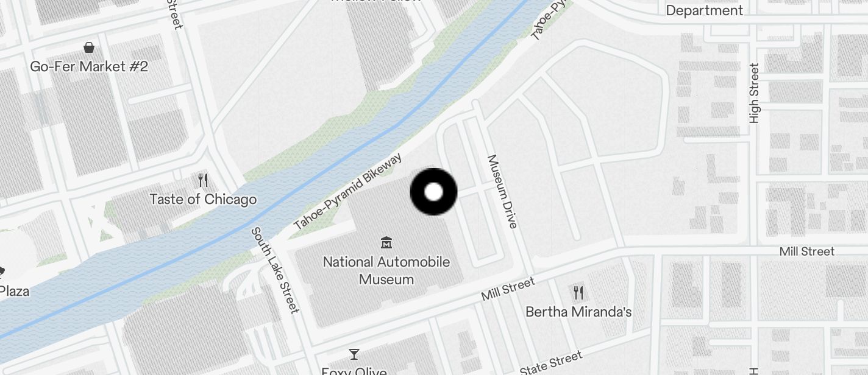Select the Bertha Miranda's fork and knife icon

(578, 293)
